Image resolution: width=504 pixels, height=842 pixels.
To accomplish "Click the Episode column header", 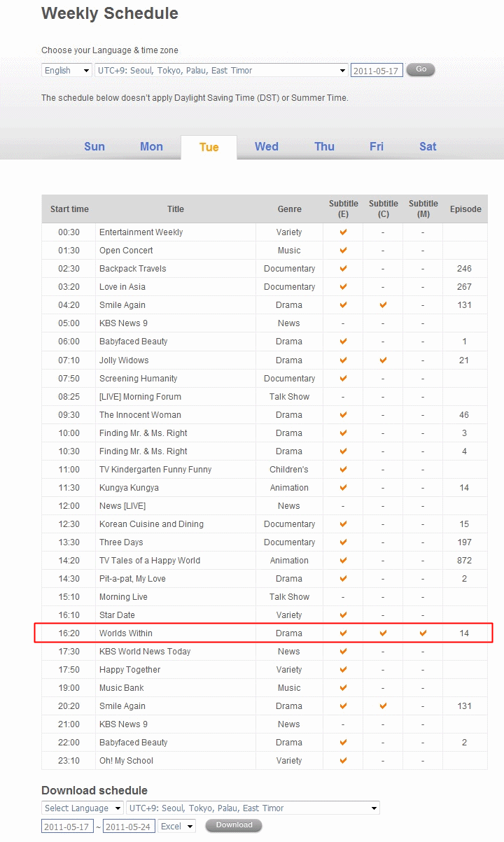I will pos(465,209).
